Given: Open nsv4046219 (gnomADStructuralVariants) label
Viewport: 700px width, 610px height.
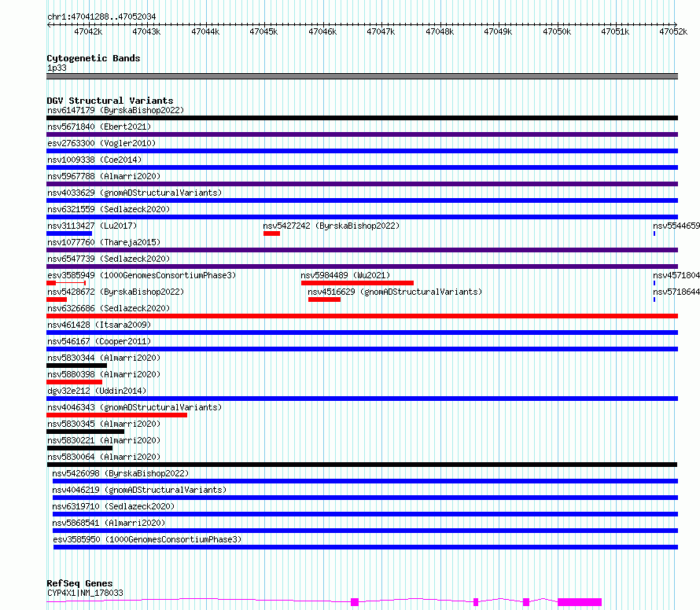Looking at the screenshot, I should coord(139,490).
